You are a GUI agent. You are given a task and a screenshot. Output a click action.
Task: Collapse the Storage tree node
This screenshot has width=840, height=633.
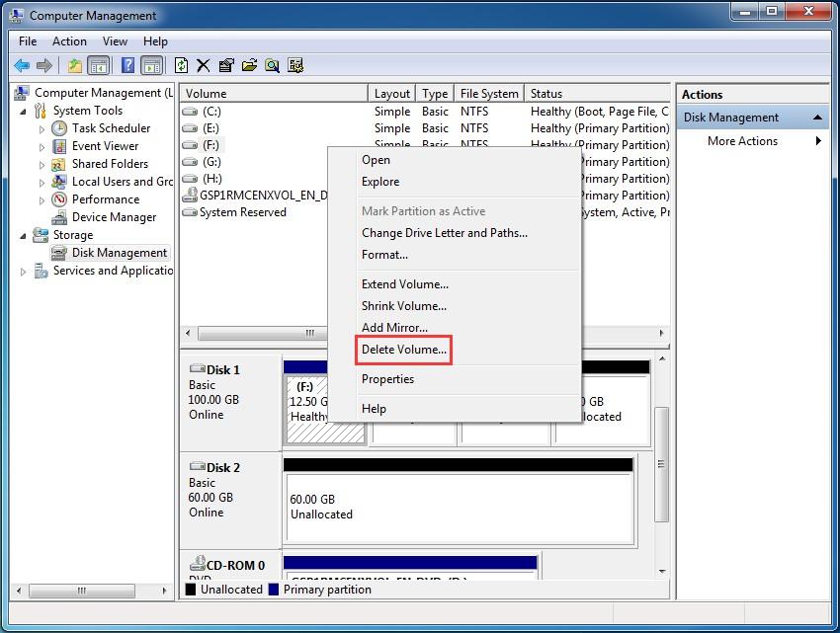23,236
